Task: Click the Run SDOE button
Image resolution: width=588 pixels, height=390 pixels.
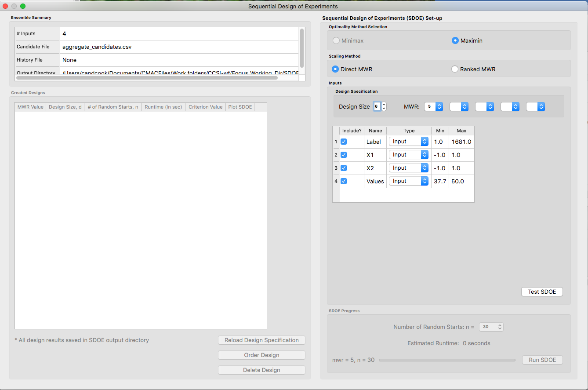Action: tap(542, 360)
